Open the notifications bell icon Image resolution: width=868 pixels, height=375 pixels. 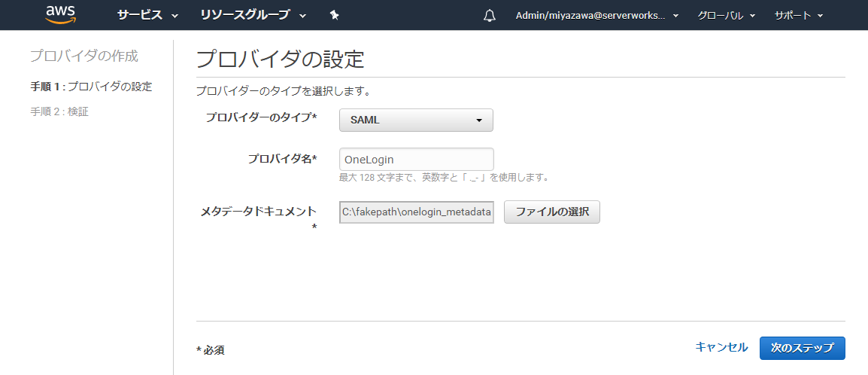pos(490,16)
